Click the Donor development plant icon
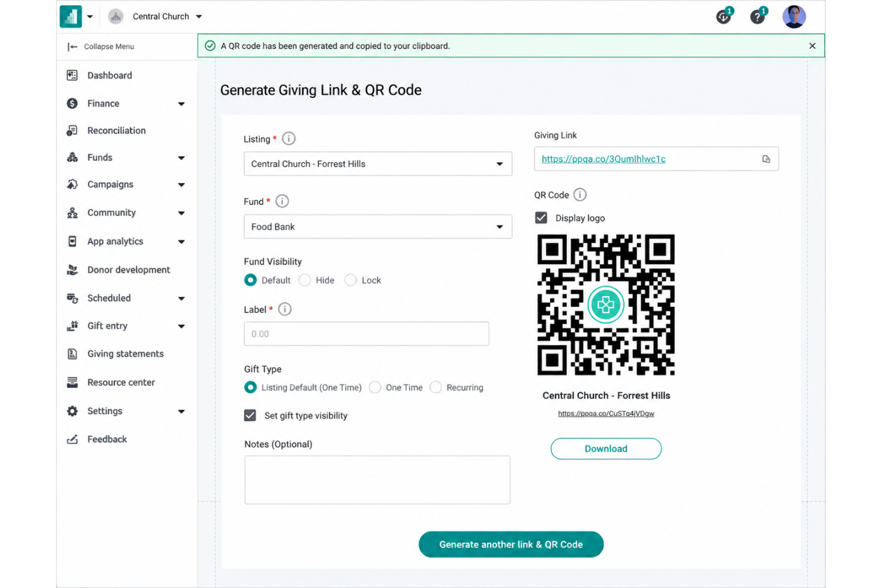 coord(72,270)
